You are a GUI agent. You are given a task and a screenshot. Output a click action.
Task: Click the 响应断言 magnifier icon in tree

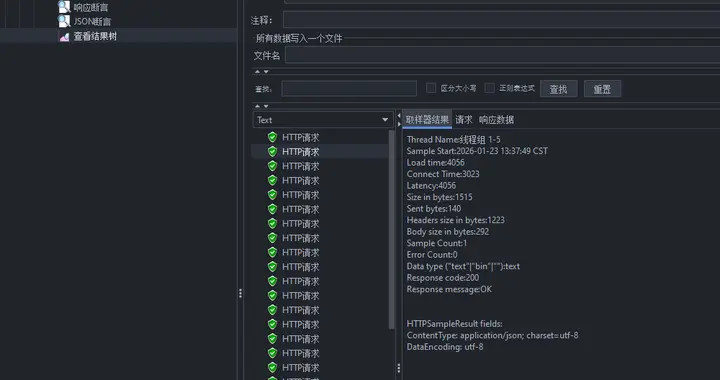[x=64, y=6]
